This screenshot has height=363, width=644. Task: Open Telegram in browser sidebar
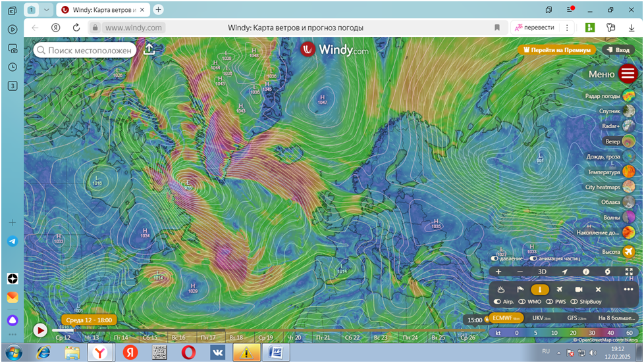coord(13,241)
